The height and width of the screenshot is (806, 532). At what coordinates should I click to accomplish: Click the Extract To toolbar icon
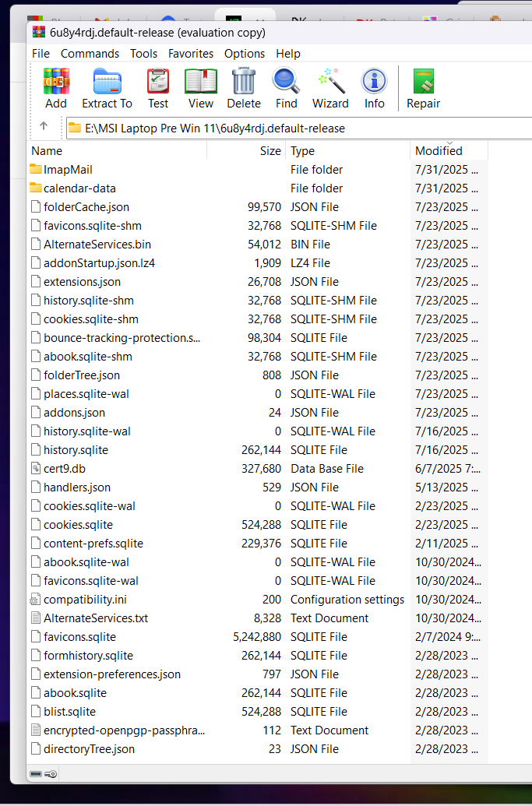pyautogui.click(x=107, y=82)
